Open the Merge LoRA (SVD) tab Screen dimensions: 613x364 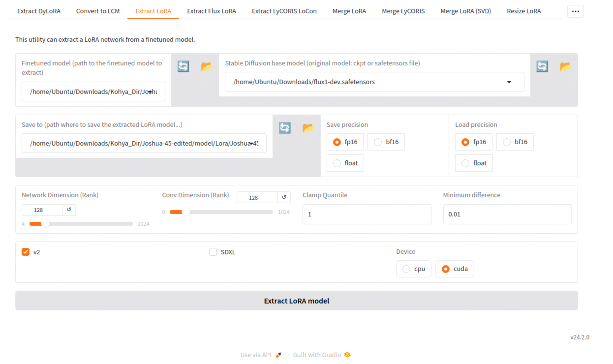pos(465,11)
